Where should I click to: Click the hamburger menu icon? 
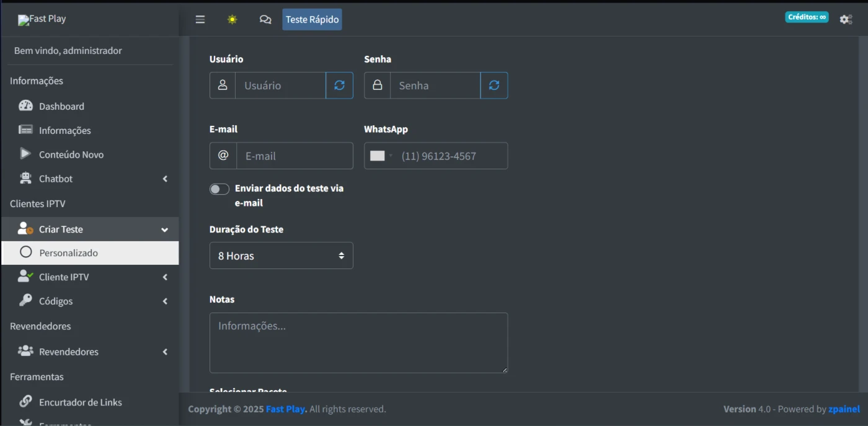pos(200,19)
